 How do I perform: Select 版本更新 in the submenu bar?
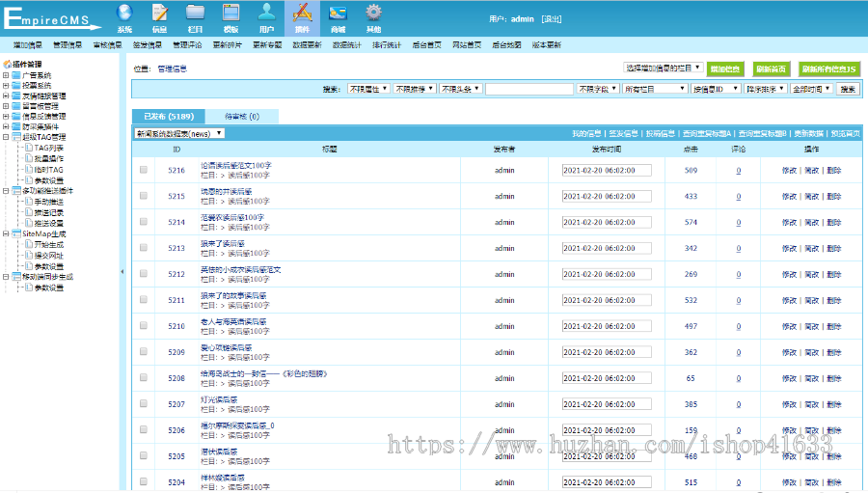[x=547, y=45]
